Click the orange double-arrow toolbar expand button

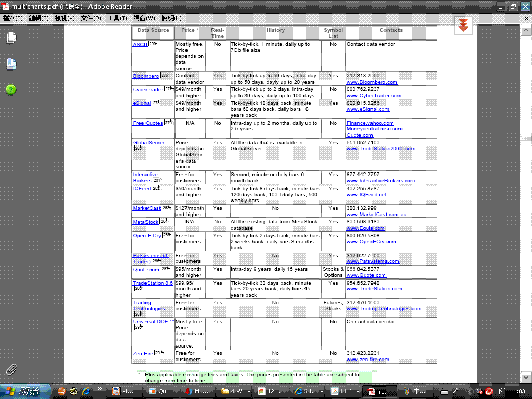[x=463, y=25]
